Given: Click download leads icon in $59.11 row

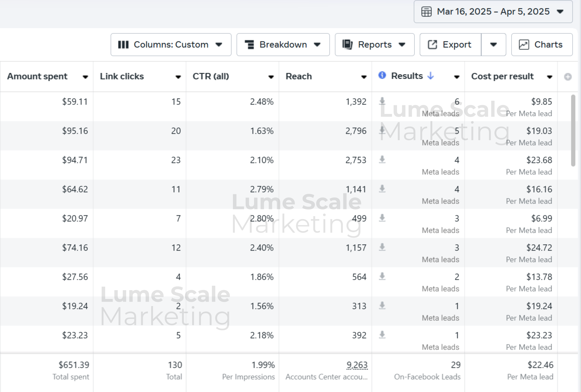Looking at the screenshot, I should pos(382,101).
